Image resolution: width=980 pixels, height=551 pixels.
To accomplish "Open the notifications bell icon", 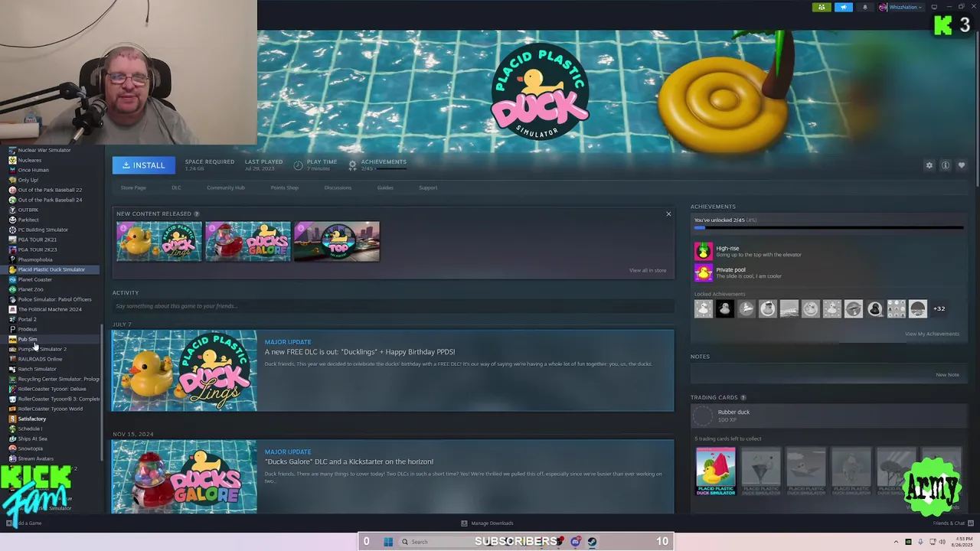I will 865,7.
